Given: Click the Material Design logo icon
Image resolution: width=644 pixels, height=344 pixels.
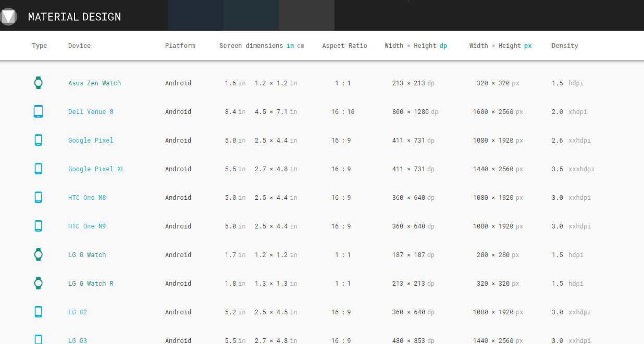Looking at the screenshot, I should (8, 16).
